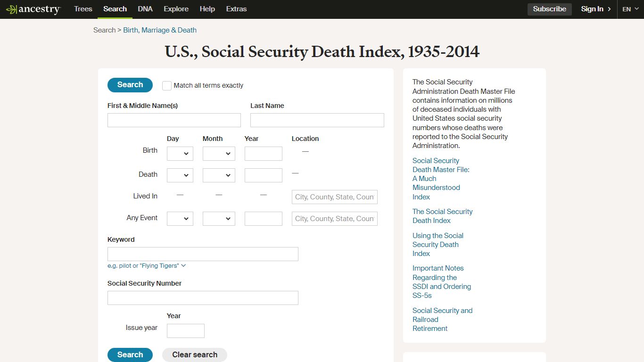Open Social Security and Railroad Retirement link

pos(442,320)
